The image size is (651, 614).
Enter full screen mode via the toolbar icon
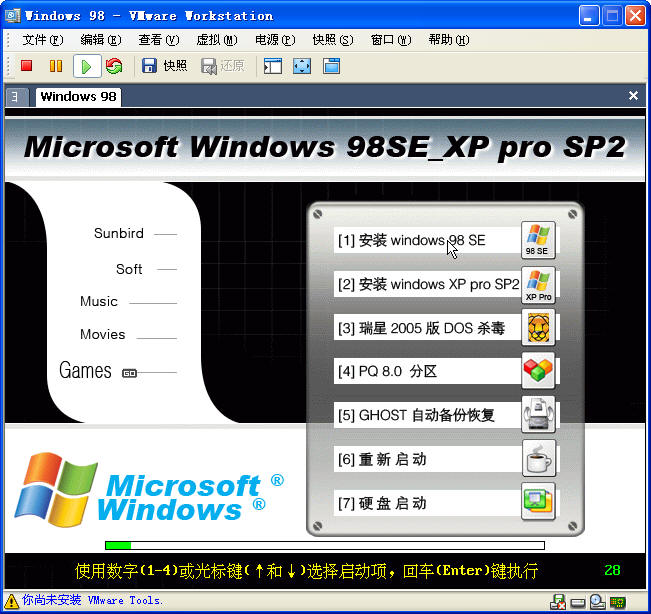(x=302, y=66)
